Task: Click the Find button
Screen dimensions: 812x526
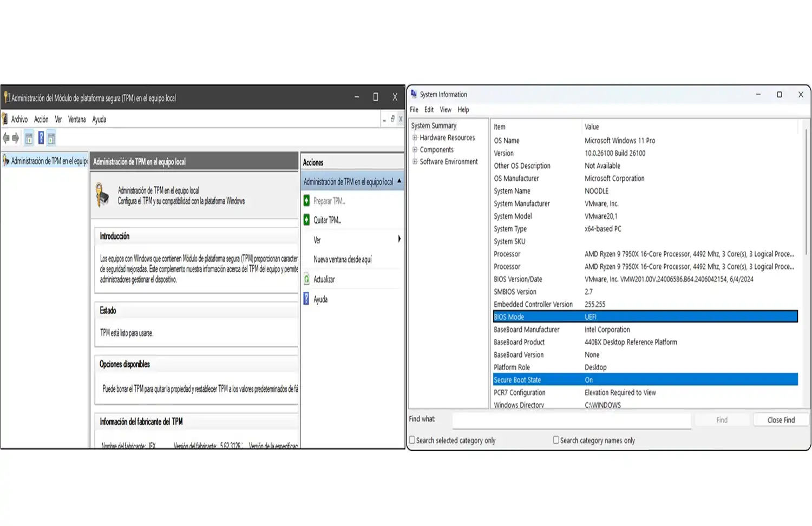Action: click(x=722, y=420)
